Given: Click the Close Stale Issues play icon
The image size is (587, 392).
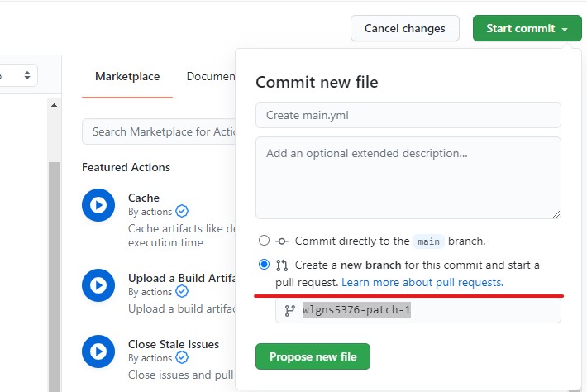Looking at the screenshot, I should [x=98, y=351].
